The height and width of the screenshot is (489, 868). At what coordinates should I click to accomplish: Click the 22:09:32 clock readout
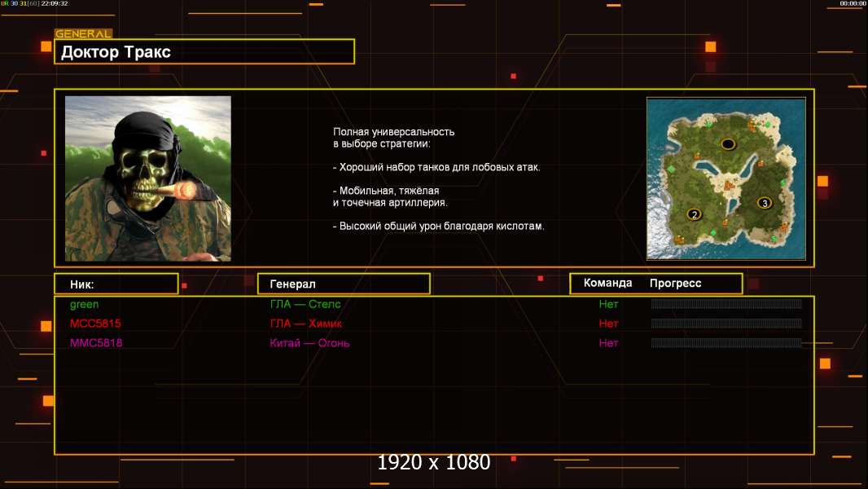[55, 3]
